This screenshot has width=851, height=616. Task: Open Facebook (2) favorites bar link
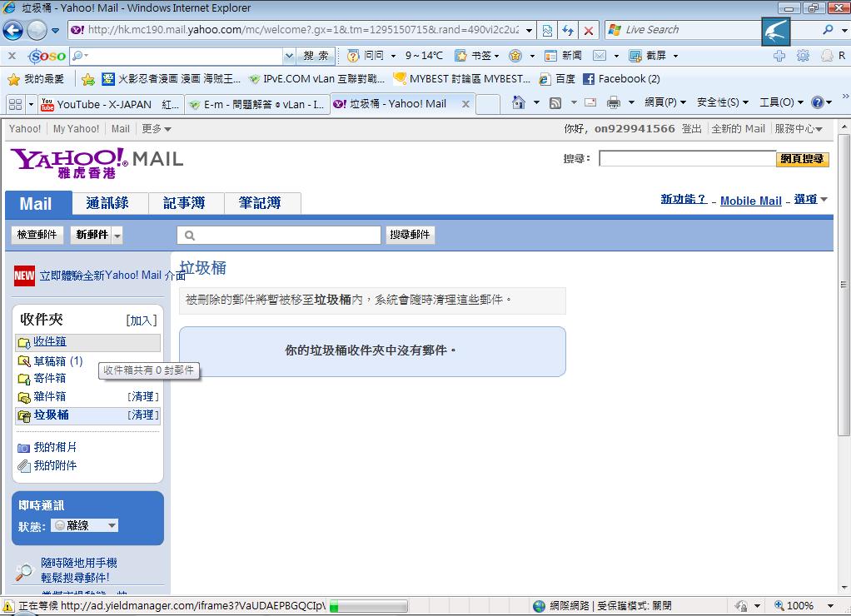click(622, 79)
